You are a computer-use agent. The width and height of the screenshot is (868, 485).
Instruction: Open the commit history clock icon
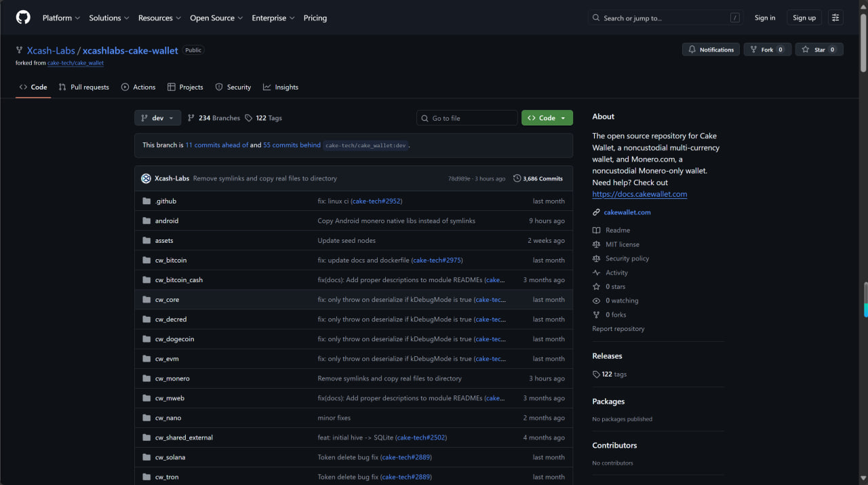(x=517, y=178)
